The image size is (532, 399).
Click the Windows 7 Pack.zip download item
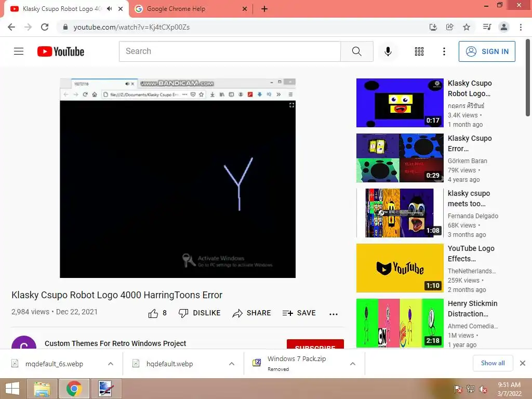click(x=297, y=363)
